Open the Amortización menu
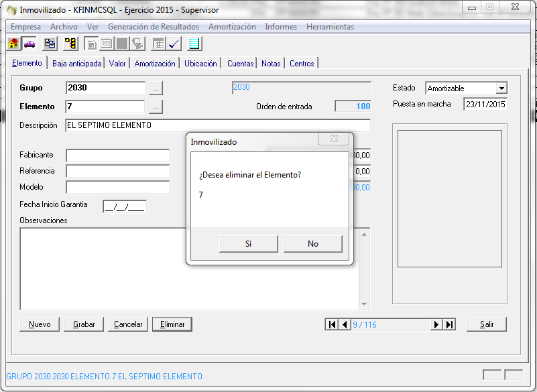Screen dimensions: 537x392 (x=232, y=27)
